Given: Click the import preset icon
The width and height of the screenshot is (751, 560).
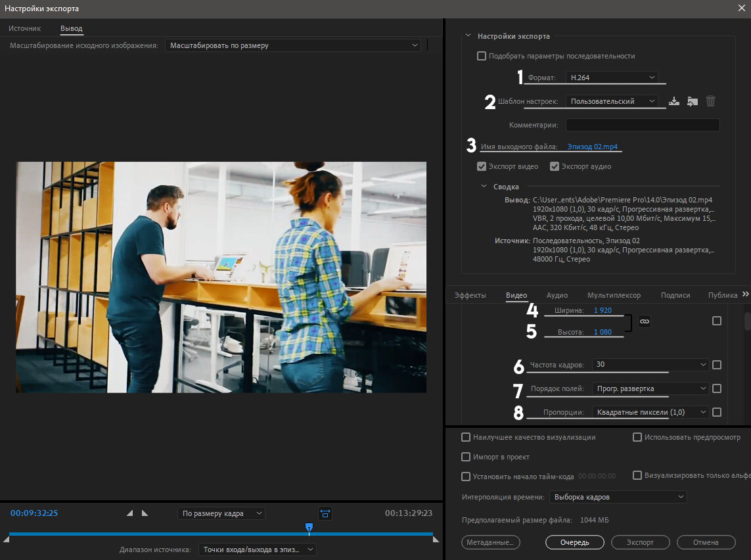Looking at the screenshot, I should pyautogui.click(x=692, y=101).
